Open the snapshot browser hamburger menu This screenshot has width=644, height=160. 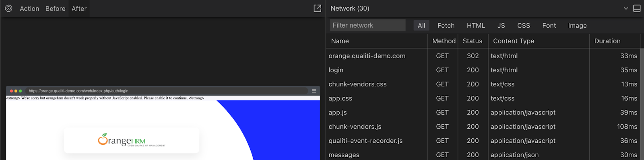click(314, 91)
